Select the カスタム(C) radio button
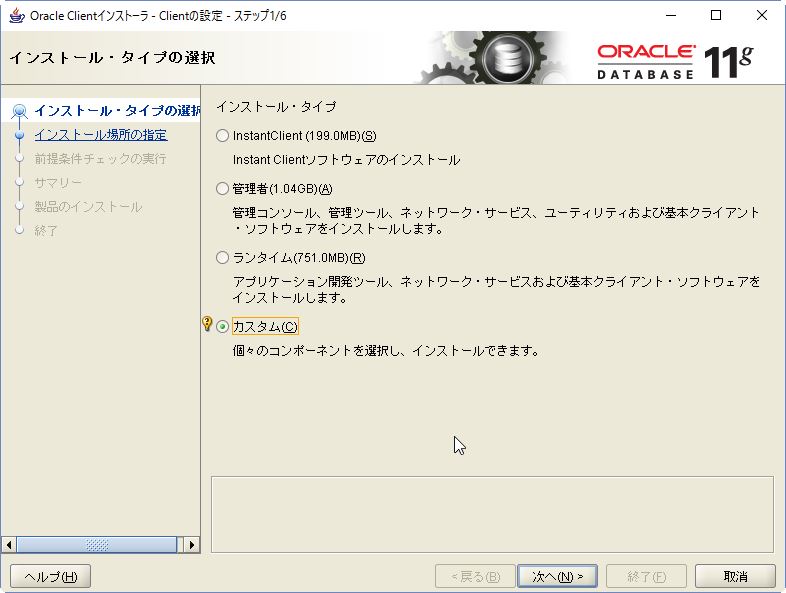Image resolution: width=786 pixels, height=593 pixels. 223,327
